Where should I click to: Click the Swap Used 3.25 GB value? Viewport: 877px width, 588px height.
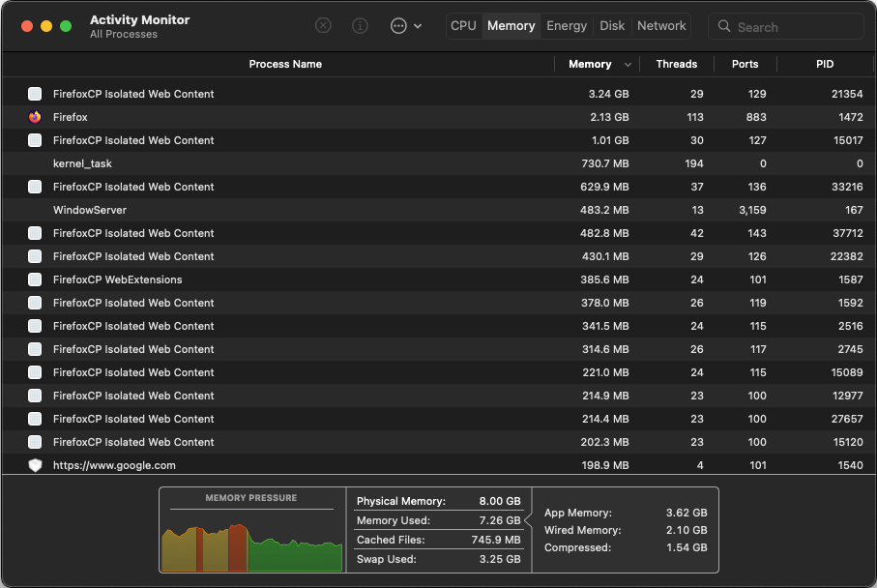click(500, 559)
